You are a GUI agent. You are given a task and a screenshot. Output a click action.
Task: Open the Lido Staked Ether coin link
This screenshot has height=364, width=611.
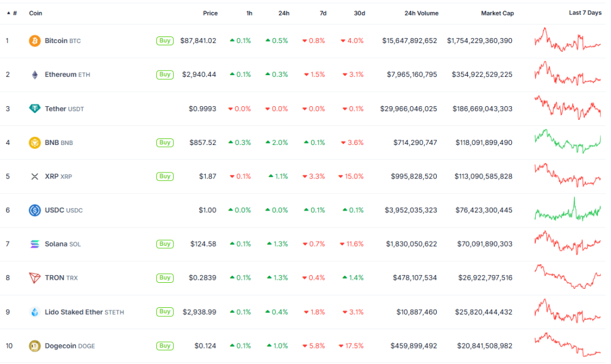click(x=74, y=312)
